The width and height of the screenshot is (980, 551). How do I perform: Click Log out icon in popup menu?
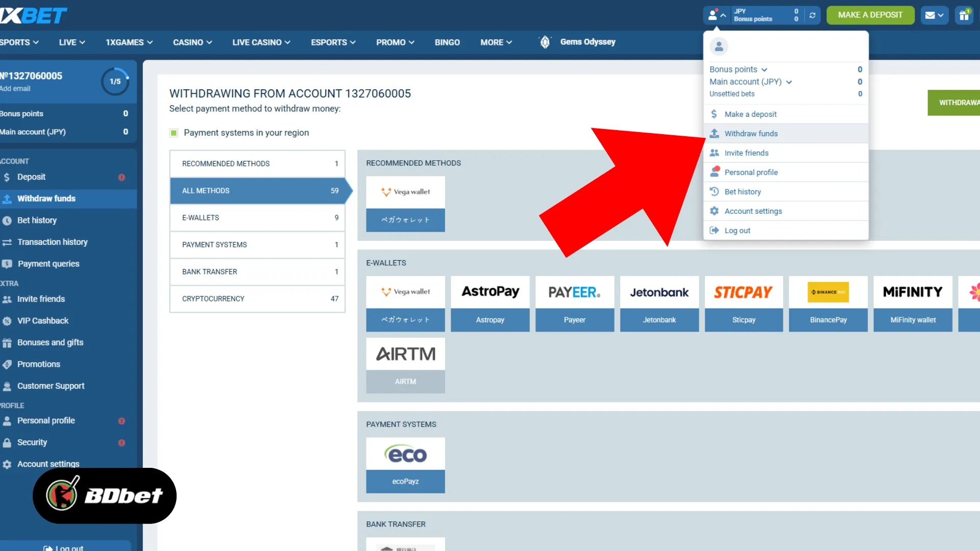pyautogui.click(x=714, y=230)
